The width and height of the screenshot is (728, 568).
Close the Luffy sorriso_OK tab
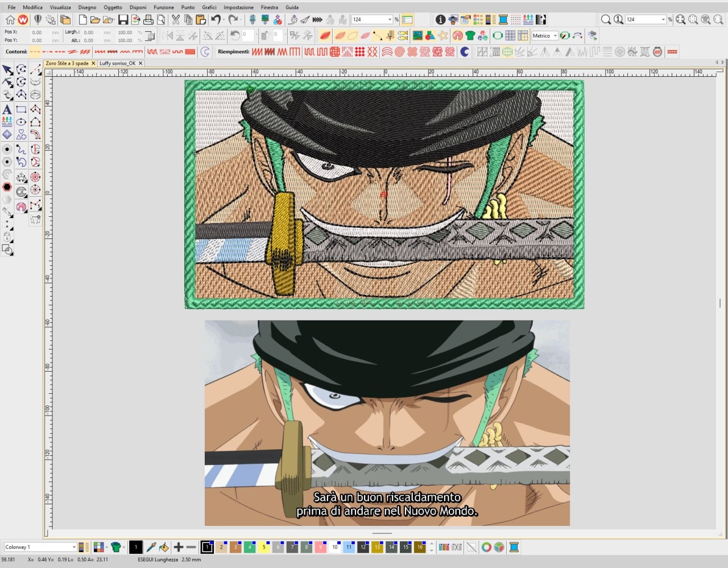tap(140, 63)
